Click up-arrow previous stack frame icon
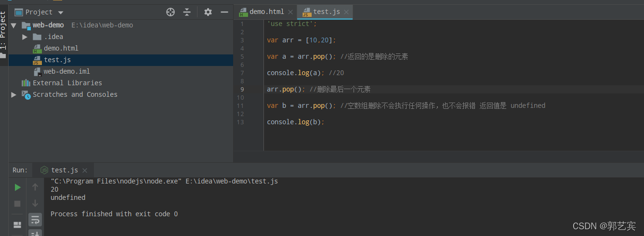Screen dimensions: 644x236 [35, 187]
